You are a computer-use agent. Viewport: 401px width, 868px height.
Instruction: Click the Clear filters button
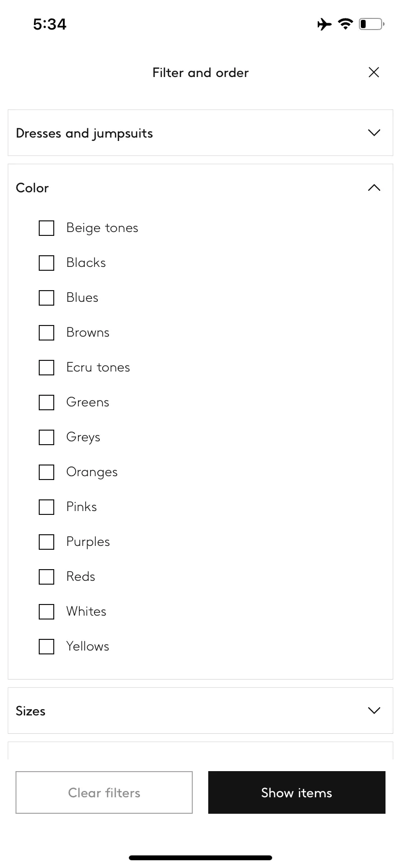(x=104, y=792)
